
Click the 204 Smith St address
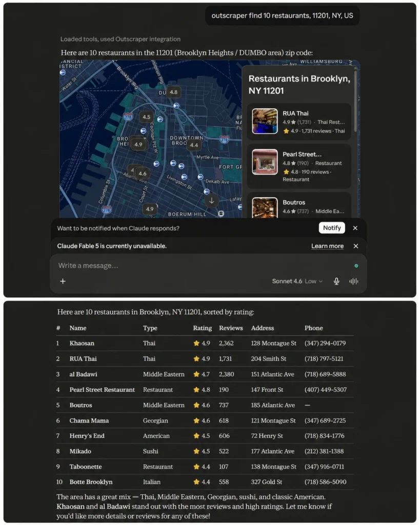tap(269, 358)
